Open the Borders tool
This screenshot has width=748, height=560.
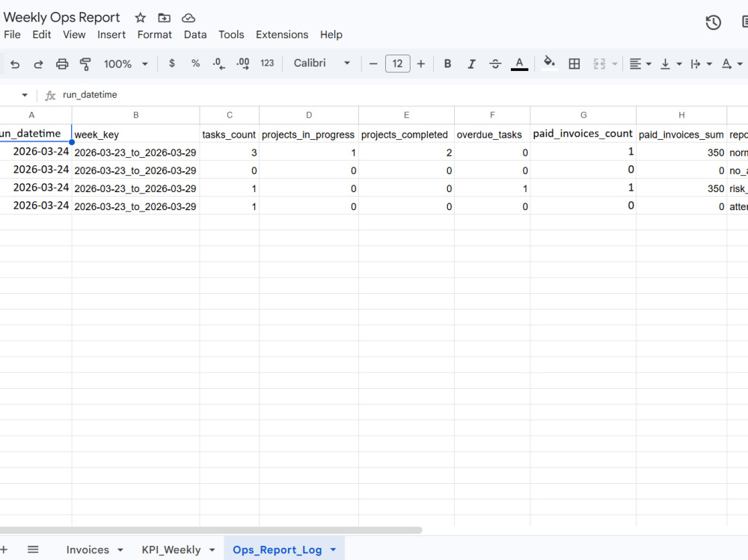(x=574, y=64)
